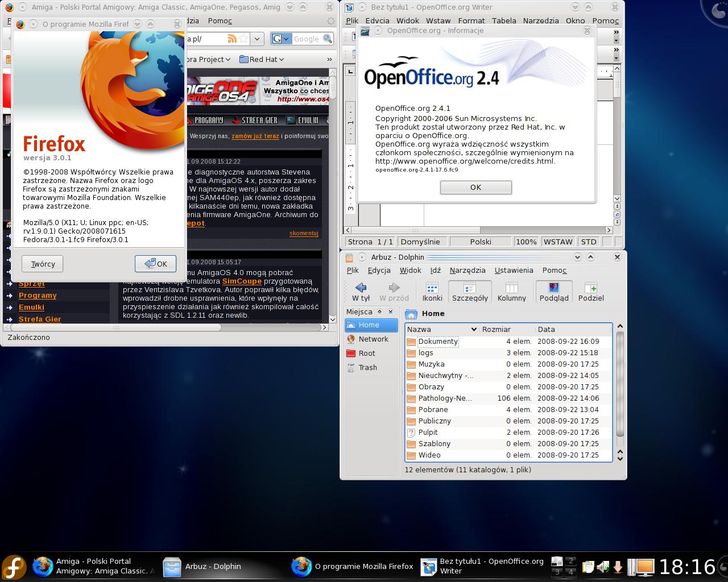Select Home in Dolphin Miejsca panel
Screen dimensions: 728x582
371,325
